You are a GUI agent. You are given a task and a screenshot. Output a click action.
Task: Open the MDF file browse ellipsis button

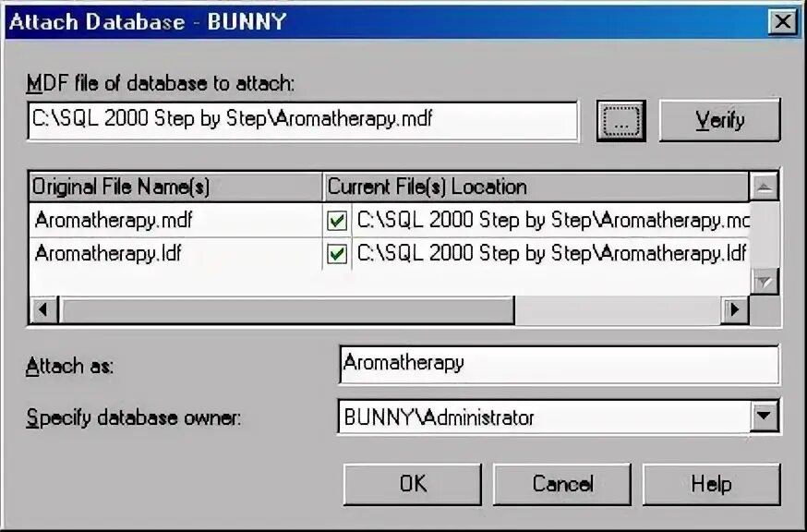tap(620, 120)
